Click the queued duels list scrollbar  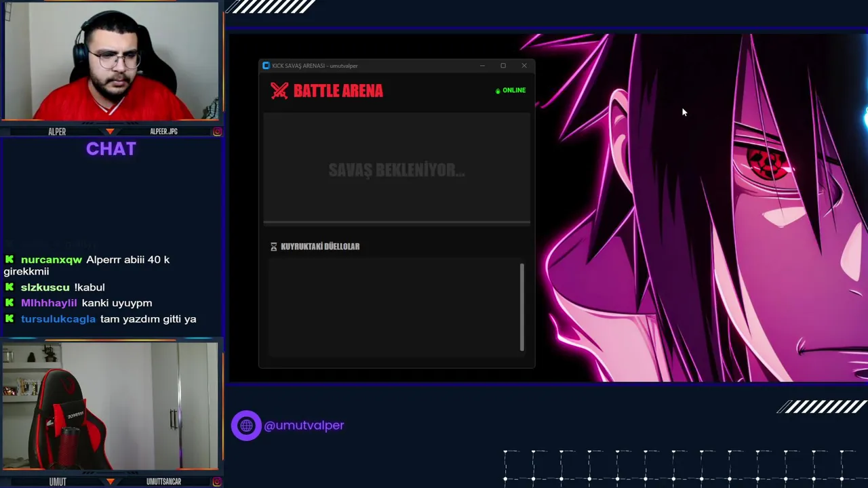[x=521, y=307]
